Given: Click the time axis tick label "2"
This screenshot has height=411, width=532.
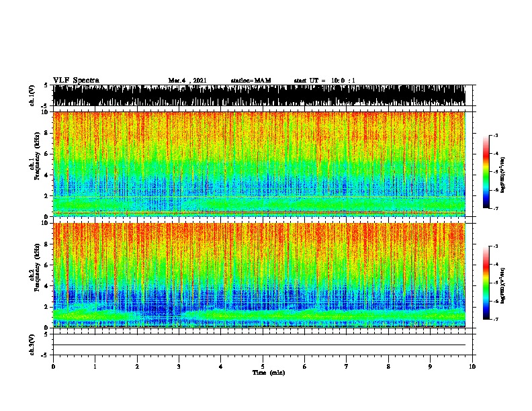Looking at the screenshot, I should pyautogui.click(x=137, y=367).
